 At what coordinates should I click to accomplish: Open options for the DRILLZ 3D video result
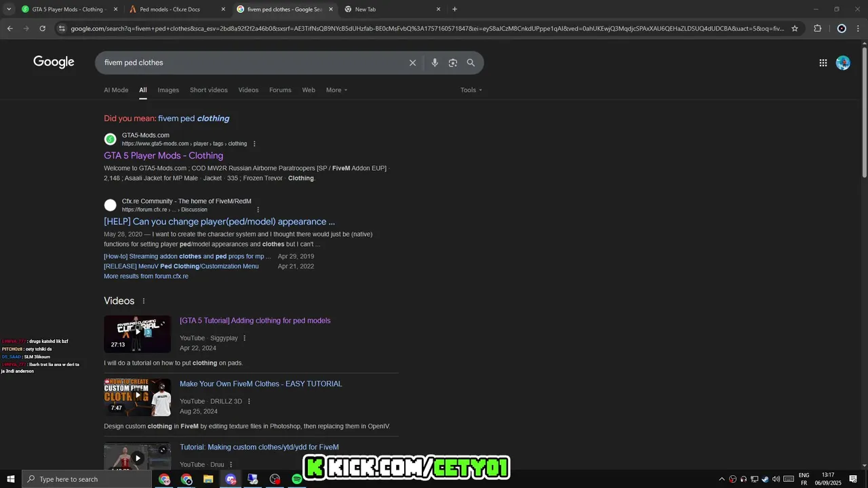tap(249, 401)
